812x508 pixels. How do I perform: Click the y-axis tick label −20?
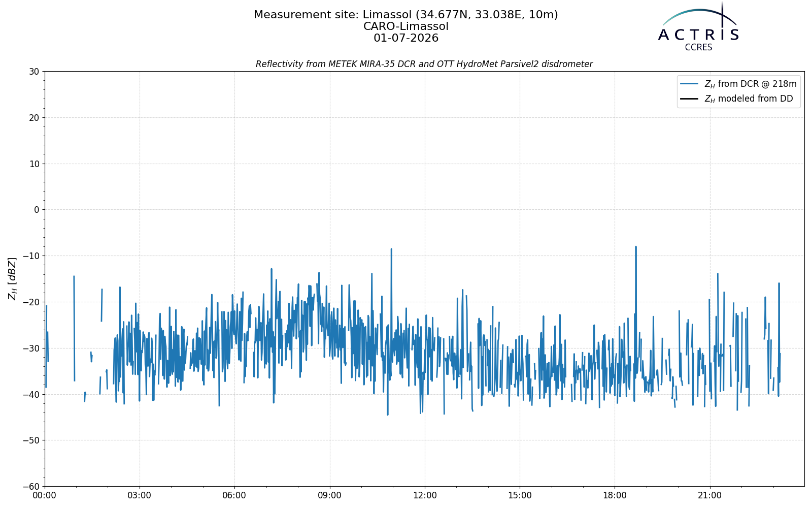(x=30, y=302)
